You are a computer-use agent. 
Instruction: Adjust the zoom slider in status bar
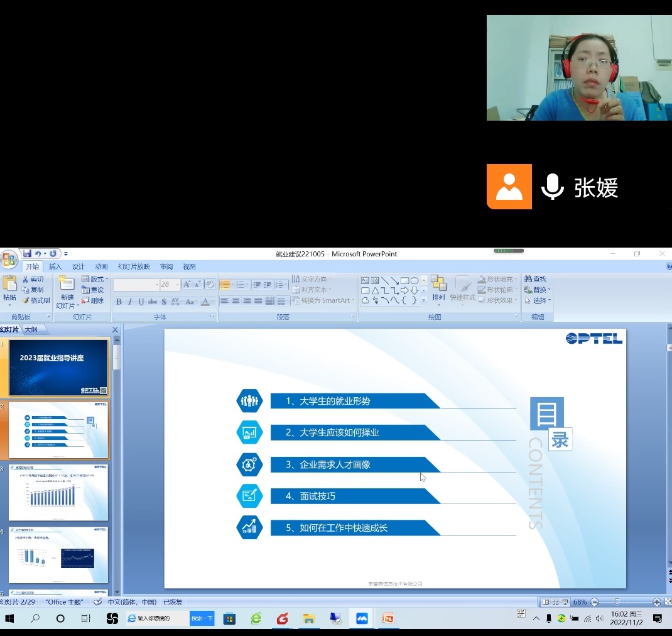click(617, 602)
